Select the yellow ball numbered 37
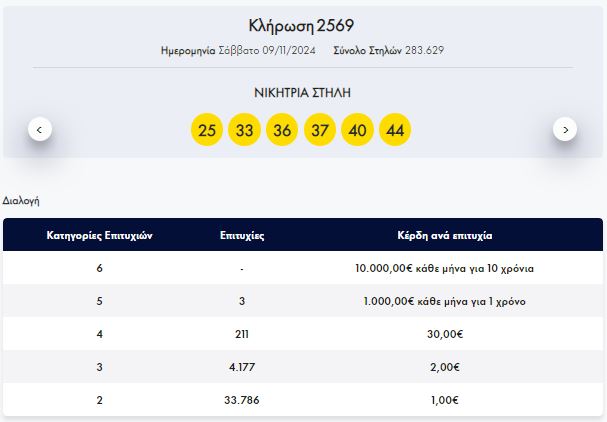This screenshot has width=607, height=422. (319, 130)
